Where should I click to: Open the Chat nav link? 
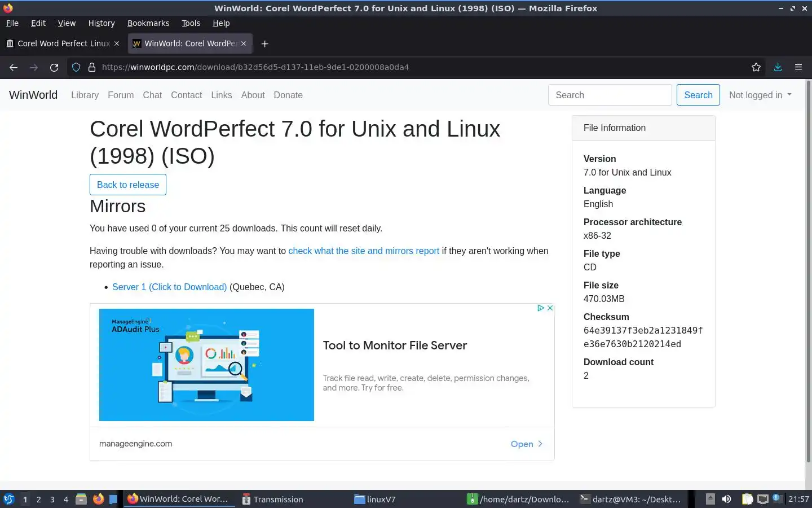pos(152,95)
